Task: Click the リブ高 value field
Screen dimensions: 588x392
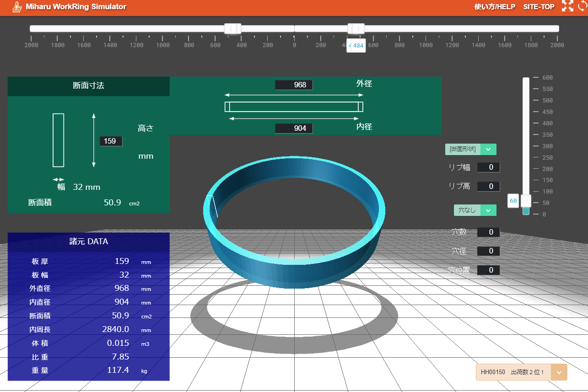Action: (x=488, y=186)
